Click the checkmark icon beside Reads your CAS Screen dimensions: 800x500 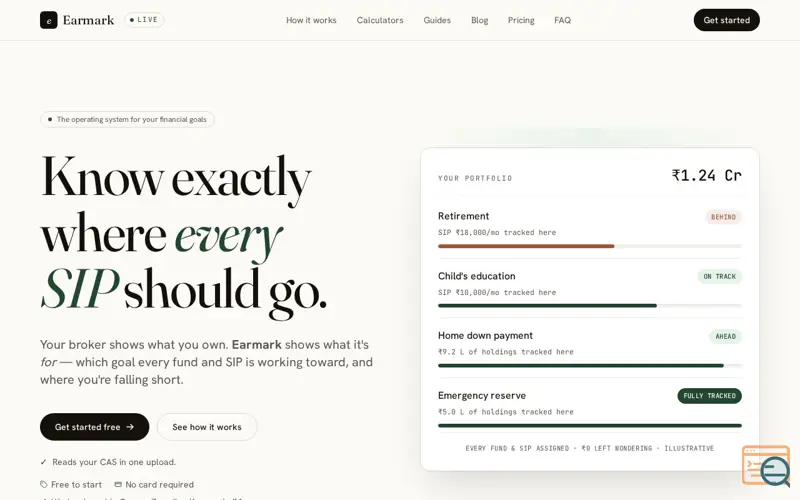coord(43,462)
